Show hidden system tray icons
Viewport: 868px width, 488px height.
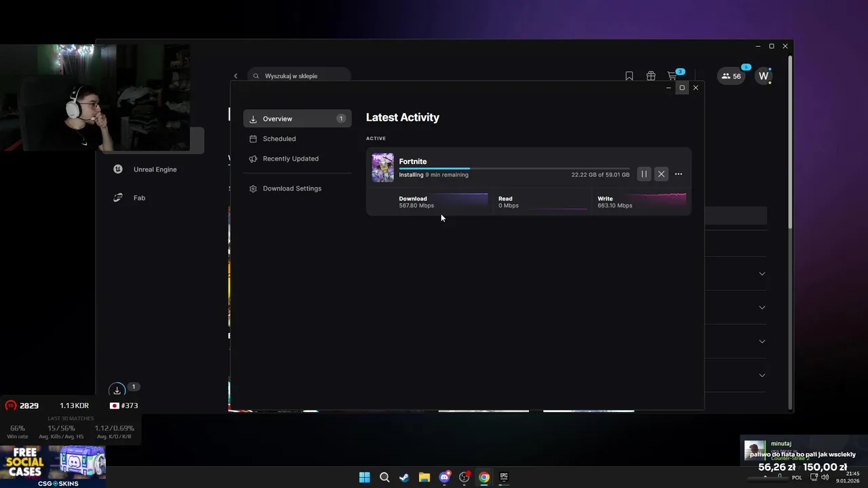coord(766,477)
